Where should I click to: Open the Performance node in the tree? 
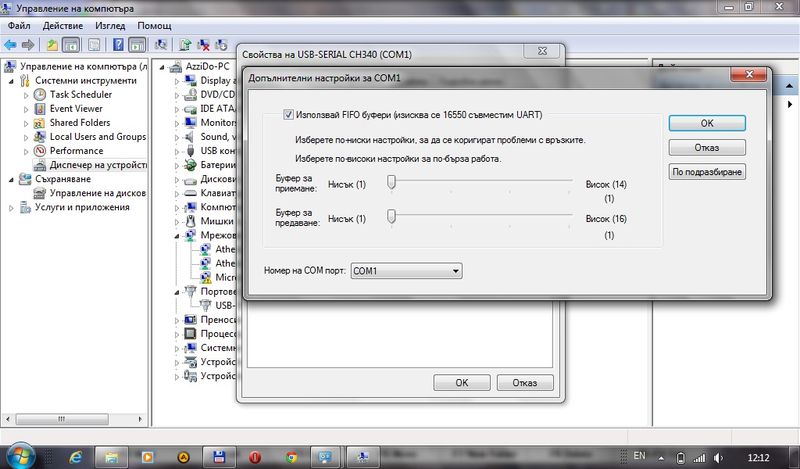coord(76,151)
